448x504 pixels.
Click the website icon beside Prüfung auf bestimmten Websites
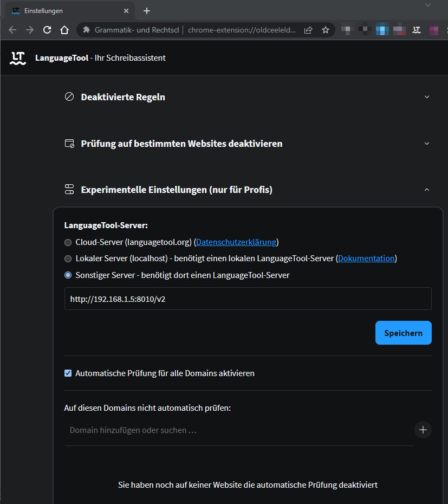pos(69,143)
